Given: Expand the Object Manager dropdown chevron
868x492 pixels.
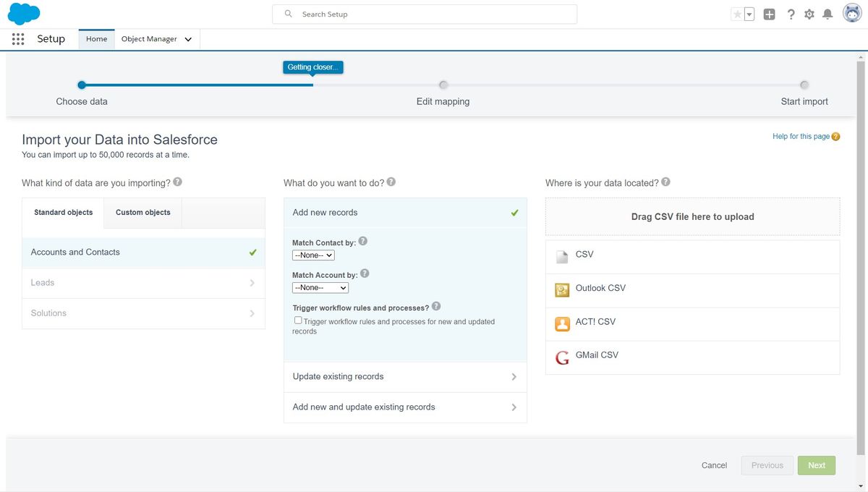Looking at the screenshot, I should 188,40.
